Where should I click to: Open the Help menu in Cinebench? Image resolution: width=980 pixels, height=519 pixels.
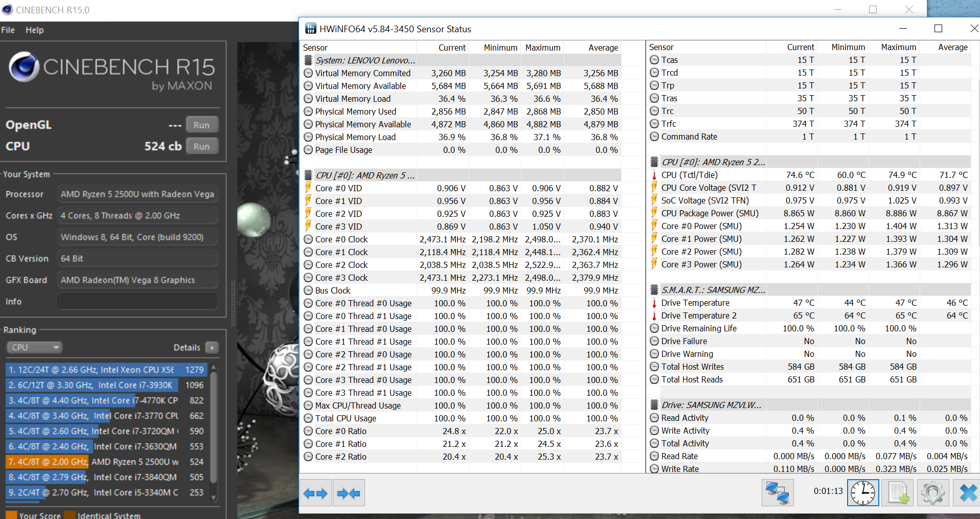pyautogui.click(x=35, y=30)
